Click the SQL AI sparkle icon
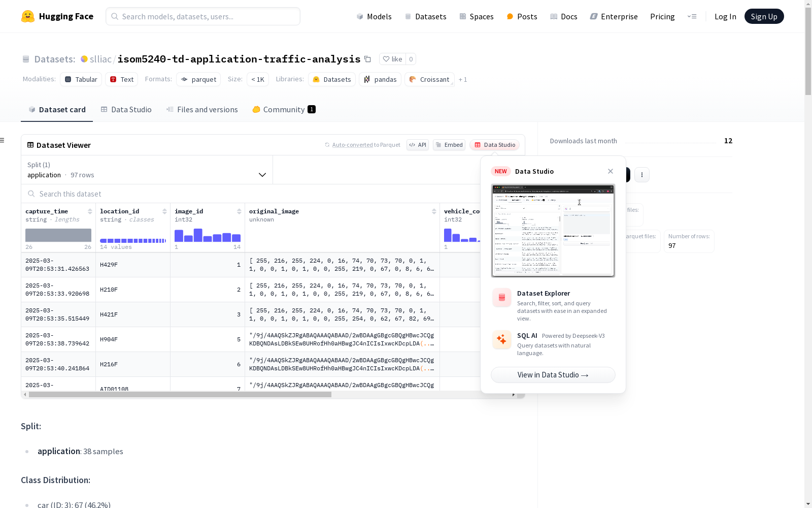Viewport: 812px width, 508px height. [x=502, y=339]
